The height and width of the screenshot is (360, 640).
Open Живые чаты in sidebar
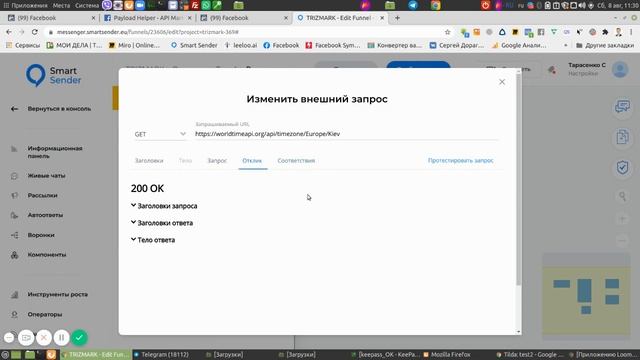point(47,176)
